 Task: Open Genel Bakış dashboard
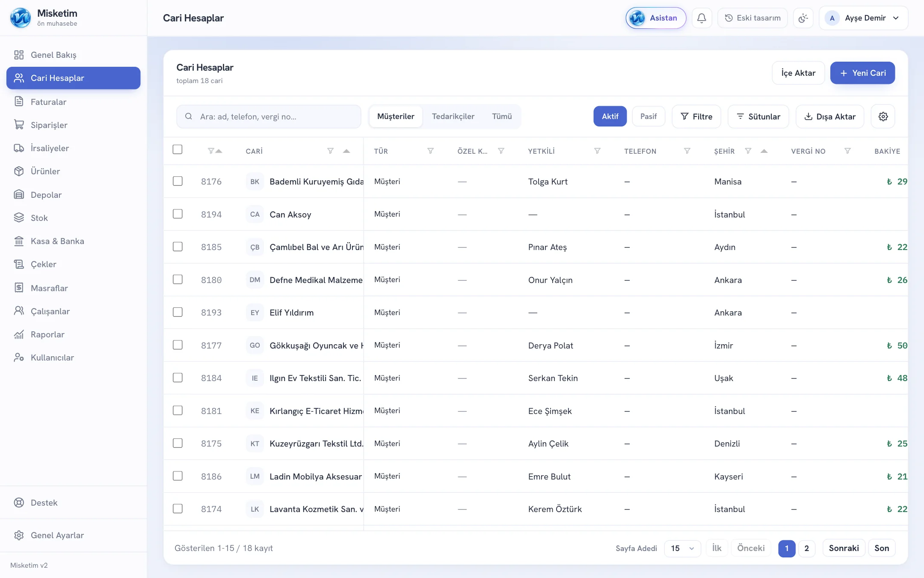pos(73,55)
